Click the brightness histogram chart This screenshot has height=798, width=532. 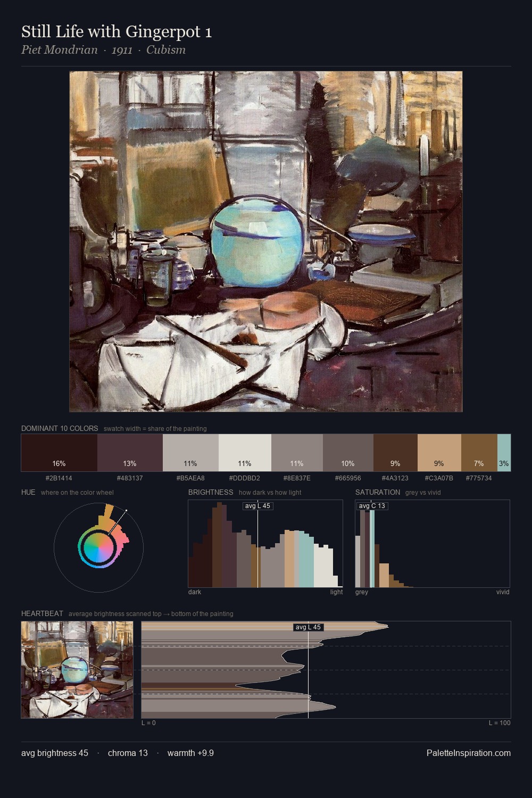point(265,544)
